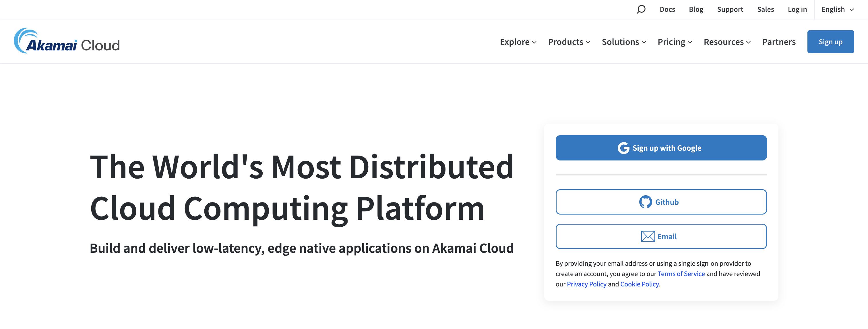This screenshot has height=329, width=868.
Task: Open the Terms of Service link
Action: pyautogui.click(x=681, y=274)
